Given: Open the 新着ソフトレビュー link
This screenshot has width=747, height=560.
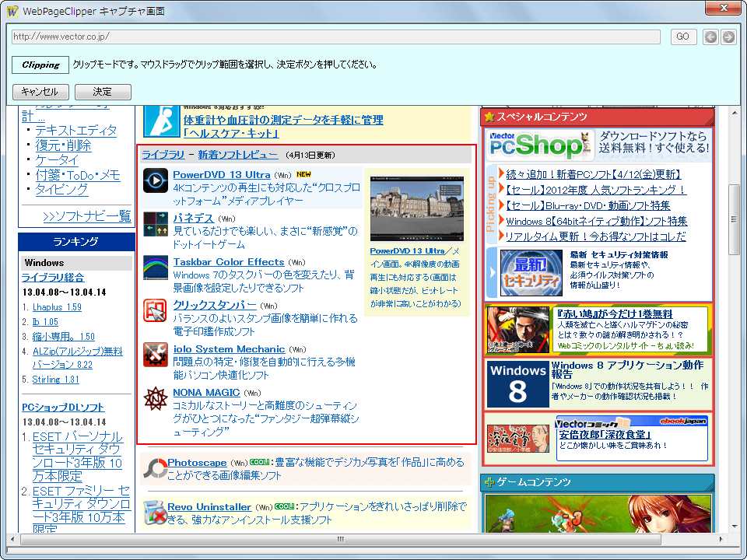Looking at the screenshot, I should [x=238, y=155].
